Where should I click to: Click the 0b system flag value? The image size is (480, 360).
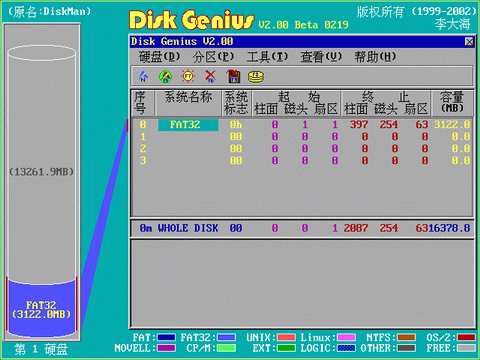coord(236,125)
